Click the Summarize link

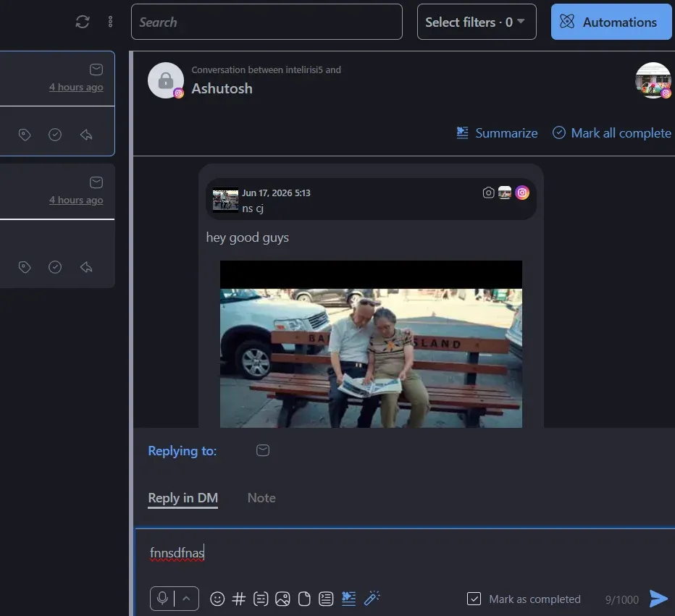498,133
